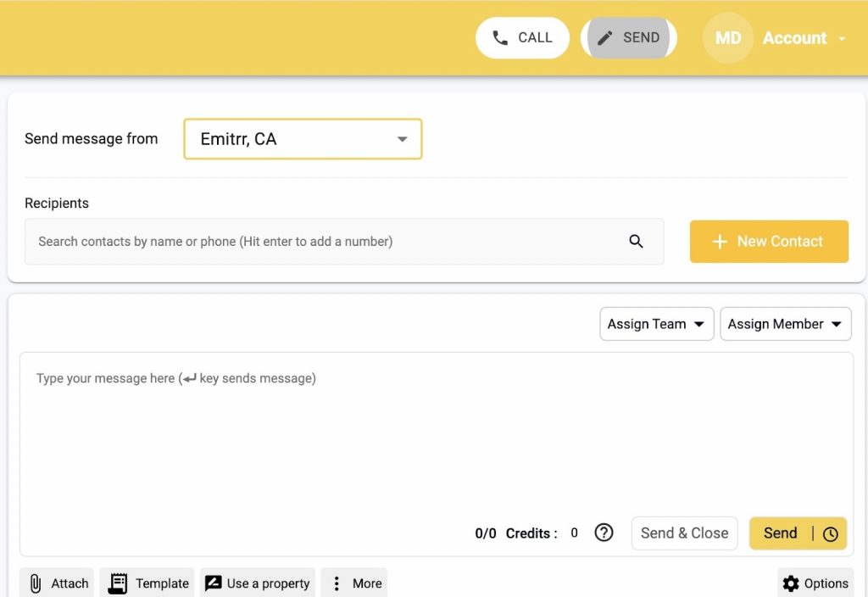Click the plus icon on New Contact

tap(720, 242)
